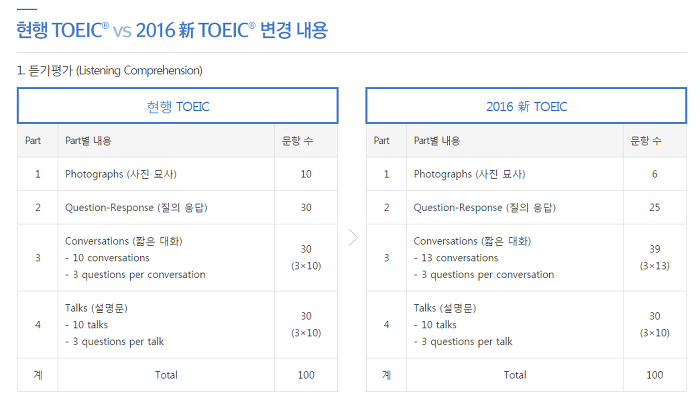700x408 pixels.
Task: Select 'Talks (설명문)' in 현행 TOEIC table
Action: pos(96,308)
